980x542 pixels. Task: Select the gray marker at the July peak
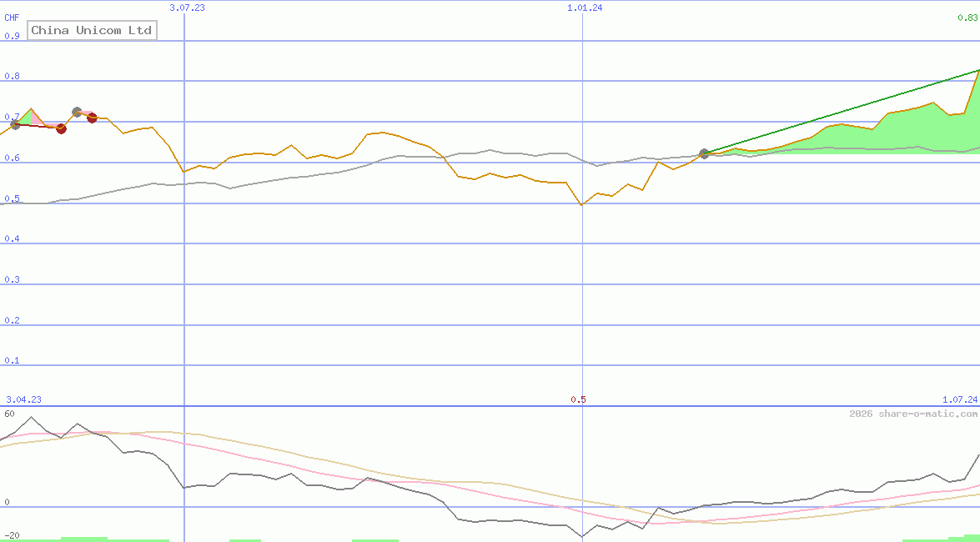pyautogui.click(x=77, y=112)
